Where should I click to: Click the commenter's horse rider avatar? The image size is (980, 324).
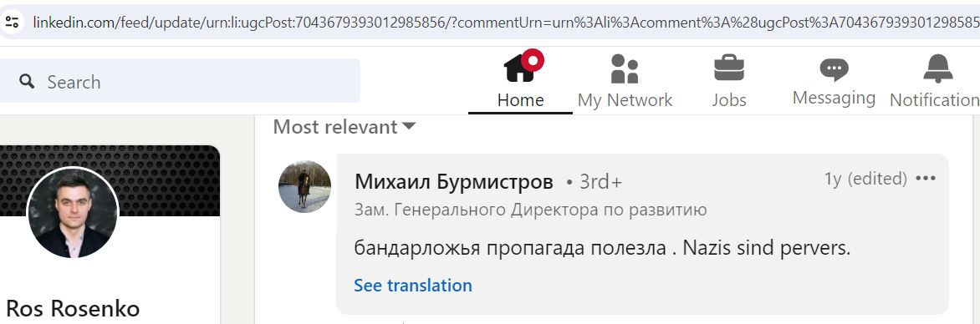[304, 187]
